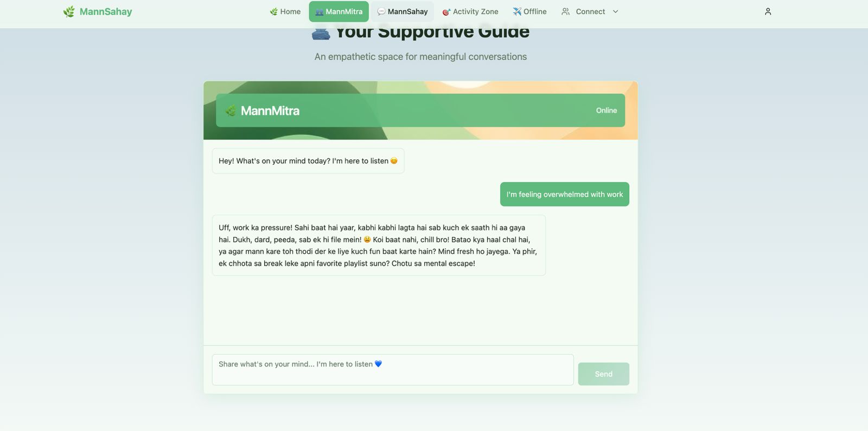868x431 pixels.
Task: Click the speech bubble icon on MannSahay tab
Action: pos(381,11)
